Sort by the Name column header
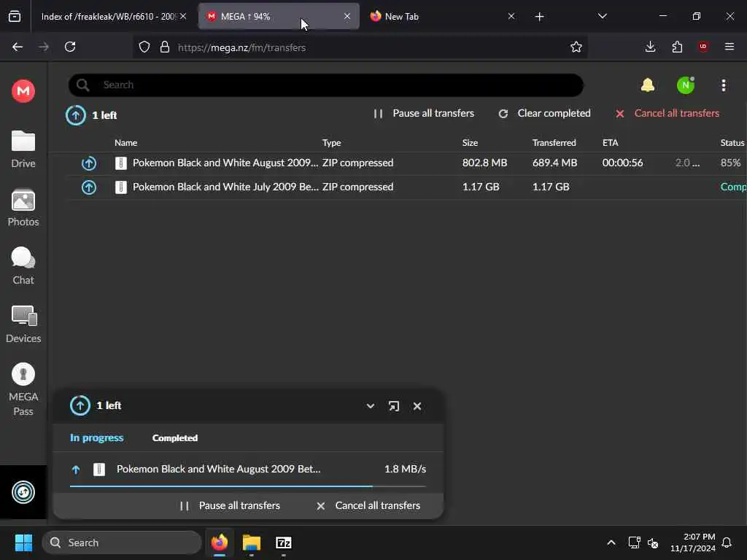Image resolution: width=747 pixels, height=560 pixels. pyautogui.click(x=125, y=142)
